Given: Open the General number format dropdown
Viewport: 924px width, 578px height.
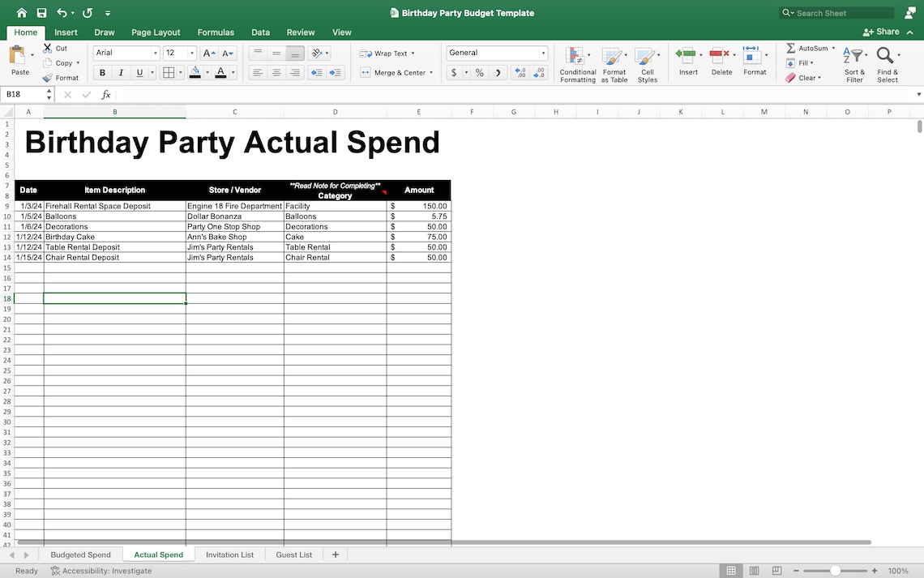Looking at the screenshot, I should tap(545, 53).
